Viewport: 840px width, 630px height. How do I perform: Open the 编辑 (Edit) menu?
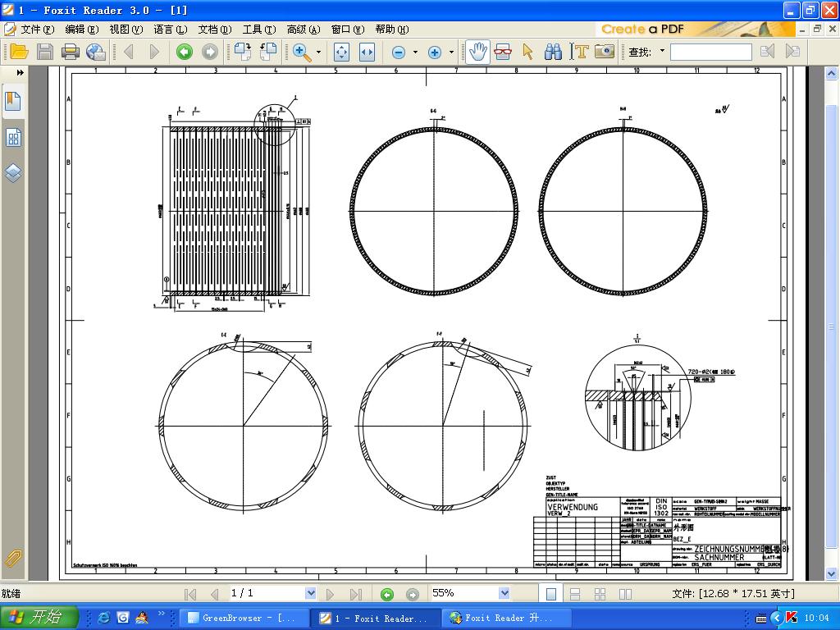pos(81,30)
